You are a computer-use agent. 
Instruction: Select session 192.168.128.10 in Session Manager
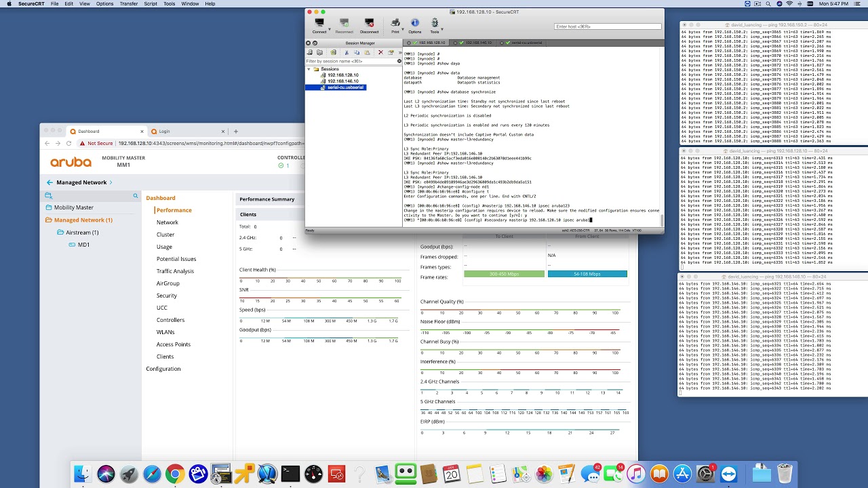(x=342, y=75)
